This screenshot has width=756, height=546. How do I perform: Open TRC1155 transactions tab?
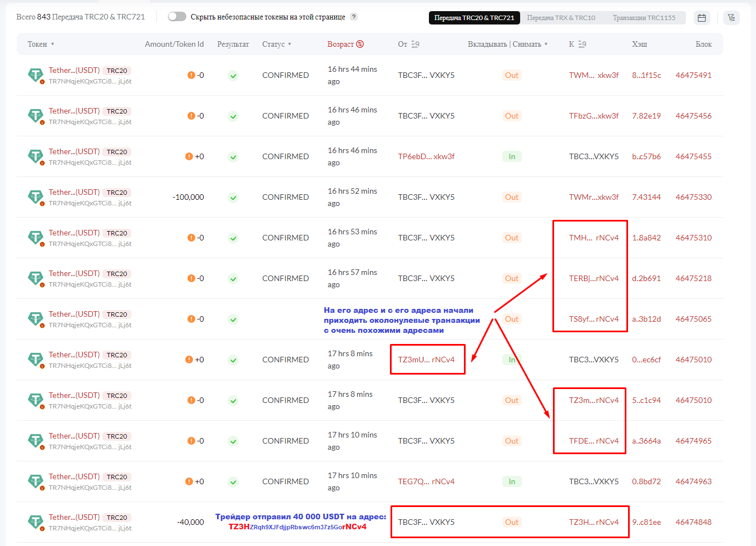coord(644,18)
